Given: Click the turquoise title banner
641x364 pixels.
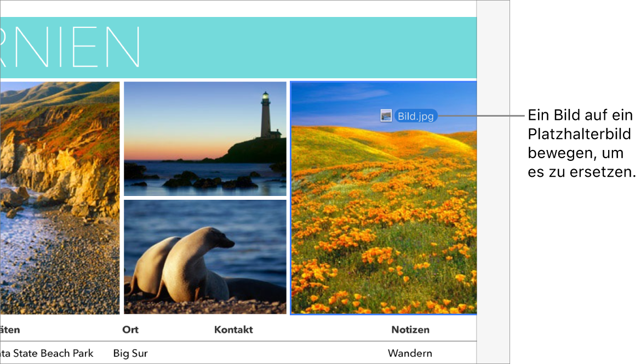Looking at the screenshot, I should pyautogui.click(x=238, y=48).
